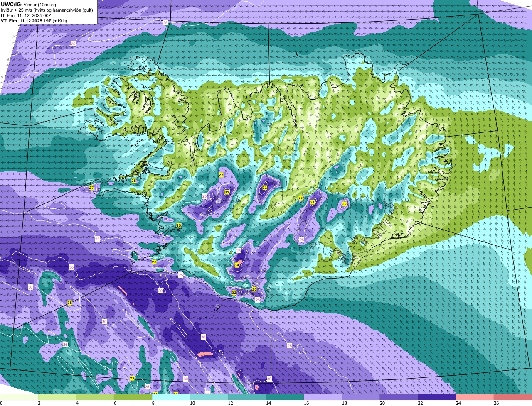This screenshot has height=406, width=532.
Task: Click the 4–6 m/s legend color swatch
Action: coord(95,397)
